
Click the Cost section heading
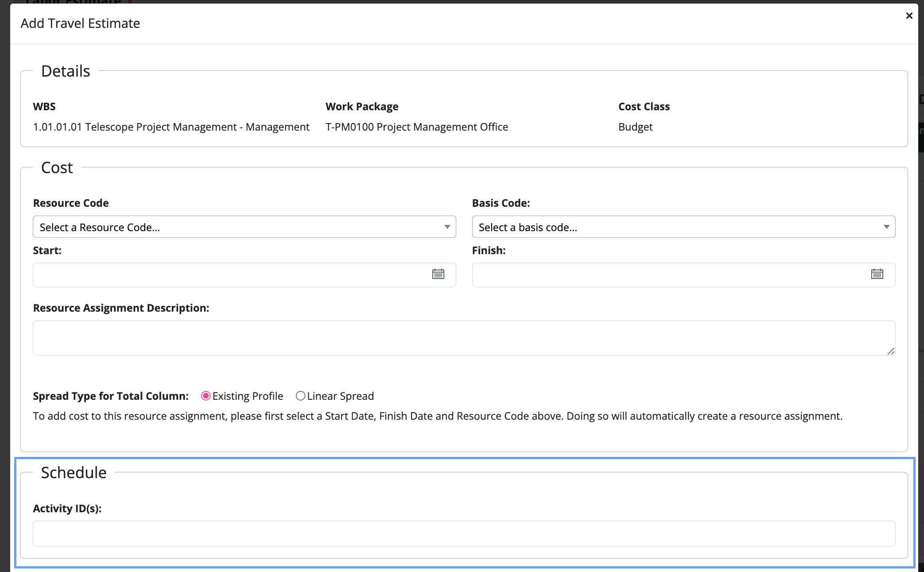click(57, 168)
